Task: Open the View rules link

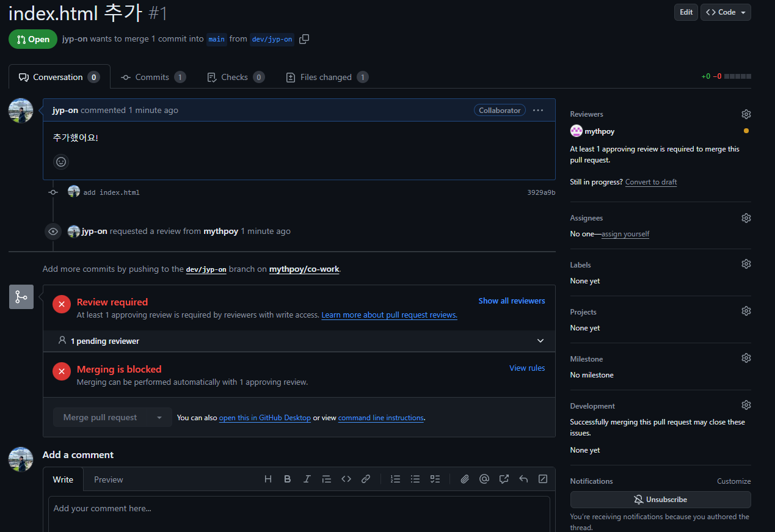Action: click(527, 368)
